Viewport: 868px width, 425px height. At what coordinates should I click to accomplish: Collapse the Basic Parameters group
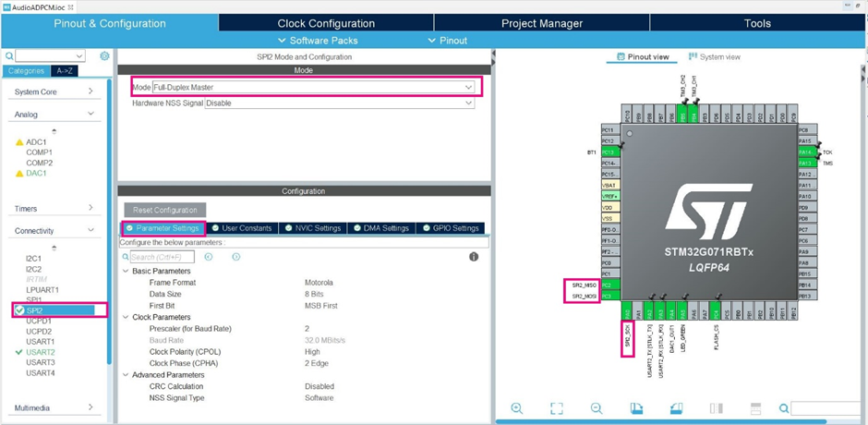[125, 271]
